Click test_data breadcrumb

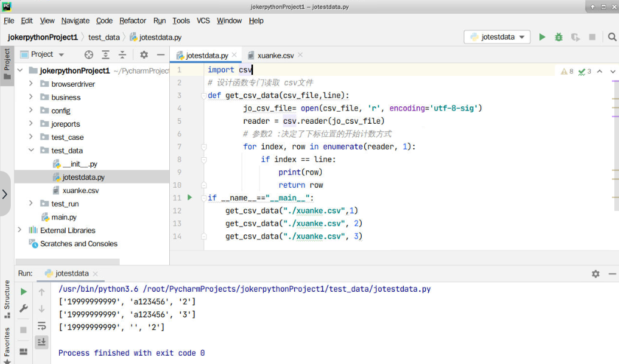pyautogui.click(x=104, y=37)
